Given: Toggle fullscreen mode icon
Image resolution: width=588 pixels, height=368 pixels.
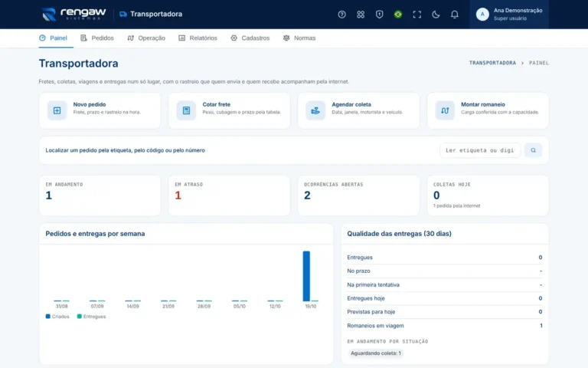Looking at the screenshot, I should coord(416,15).
